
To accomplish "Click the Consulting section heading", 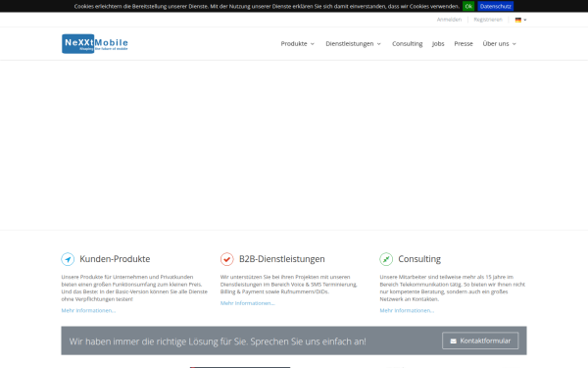I will coord(419,259).
